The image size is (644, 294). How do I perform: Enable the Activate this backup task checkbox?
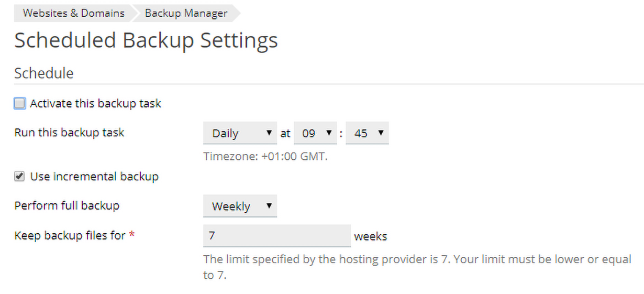(x=20, y=104)
